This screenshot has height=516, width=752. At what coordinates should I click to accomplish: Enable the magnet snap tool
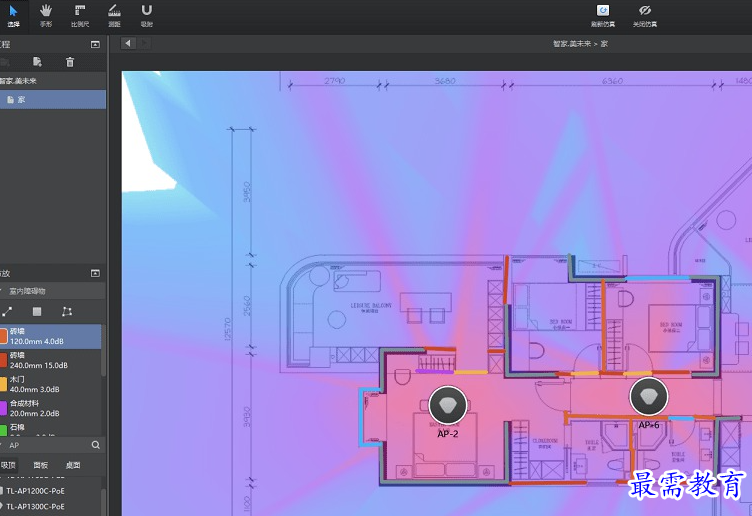[147, 14]
